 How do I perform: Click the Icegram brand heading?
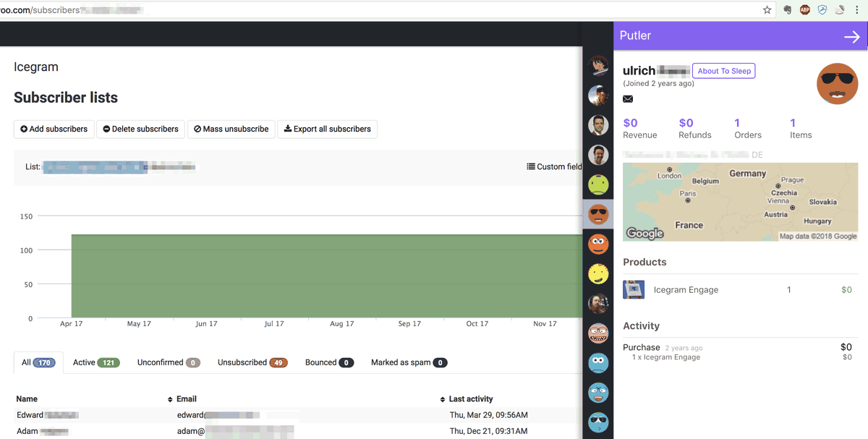36,67
